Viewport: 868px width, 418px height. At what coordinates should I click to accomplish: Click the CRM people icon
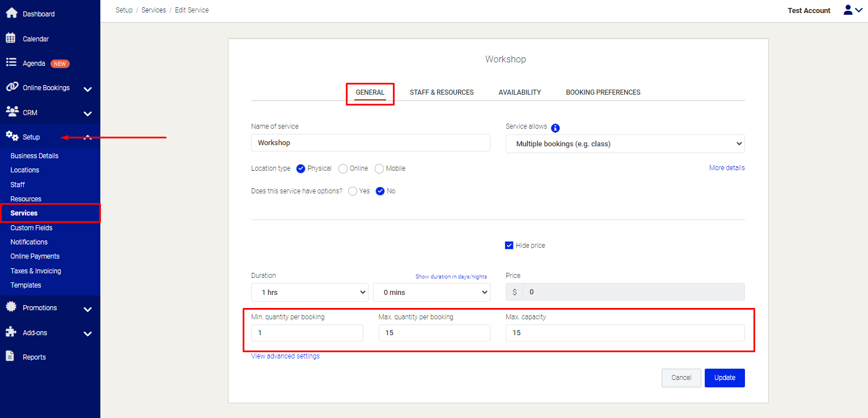[12, 111]
